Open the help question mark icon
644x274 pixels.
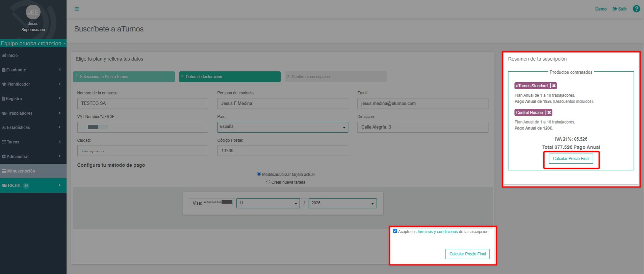[636, 9]
